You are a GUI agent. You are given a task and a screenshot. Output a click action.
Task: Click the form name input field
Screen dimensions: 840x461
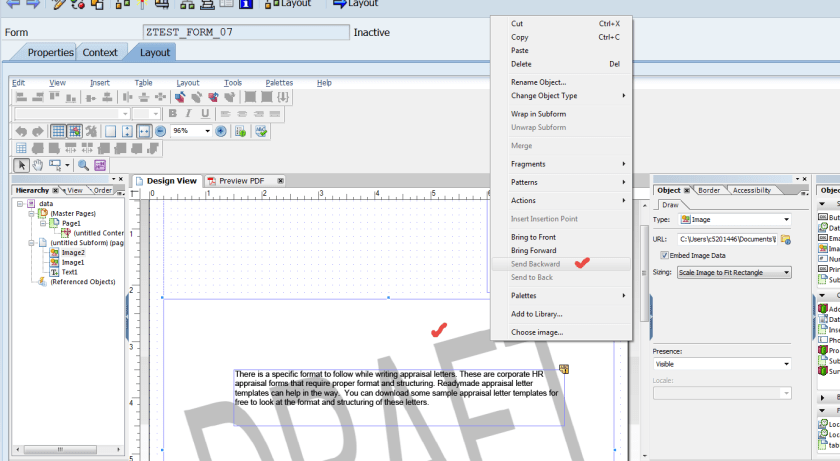pos(244,33)
